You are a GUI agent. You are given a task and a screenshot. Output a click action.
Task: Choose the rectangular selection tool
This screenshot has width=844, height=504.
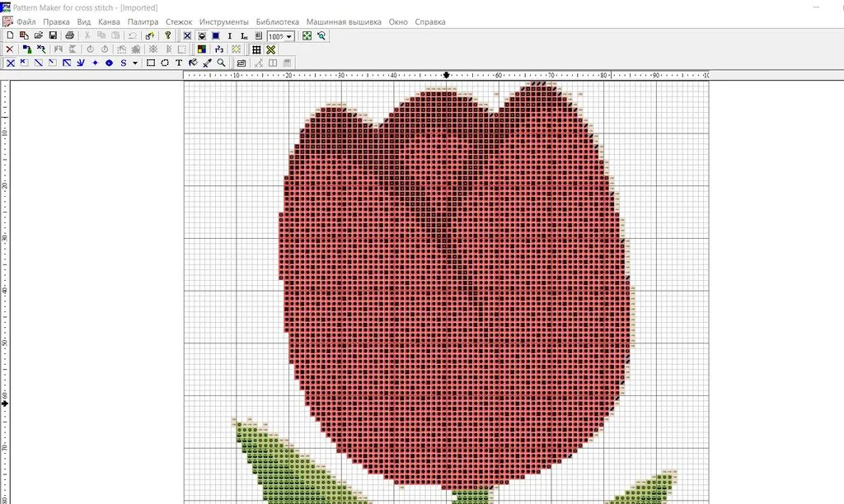[151, 63]
